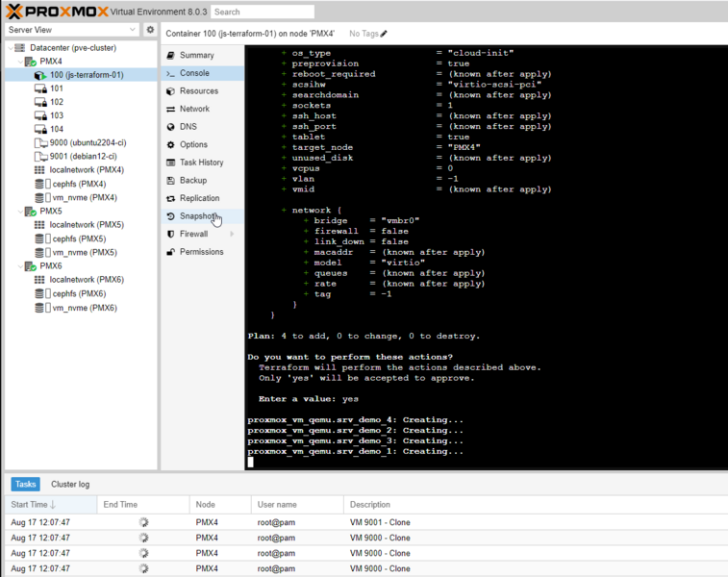Click the Description column header
Image resolution: width=728 pixels, height=577 pixels.
[536, 505]
